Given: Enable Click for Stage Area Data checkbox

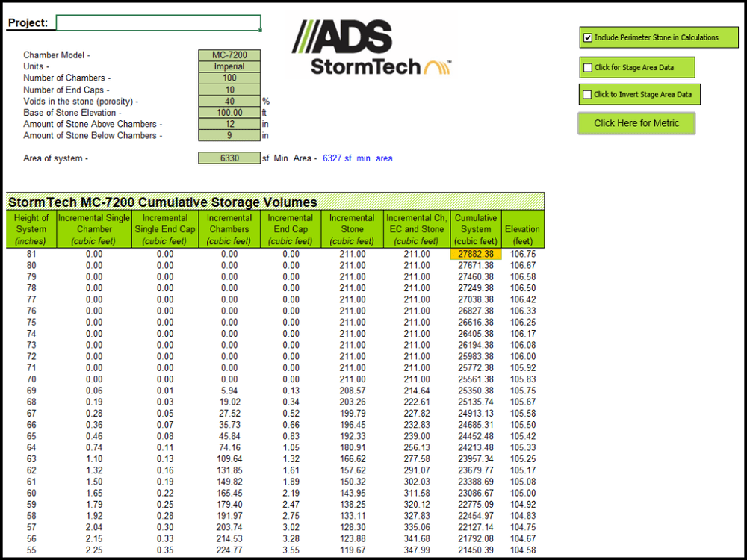Looking at the screenshot, I should [589, 68].
